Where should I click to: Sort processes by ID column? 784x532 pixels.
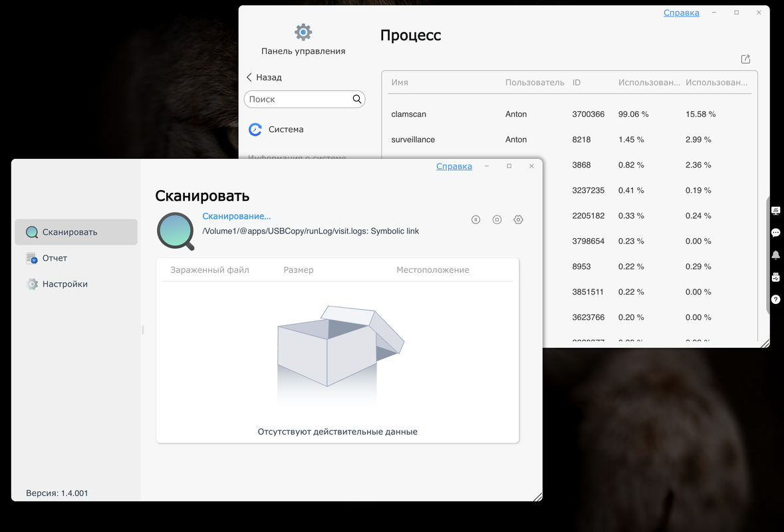[x=577, y=82]
